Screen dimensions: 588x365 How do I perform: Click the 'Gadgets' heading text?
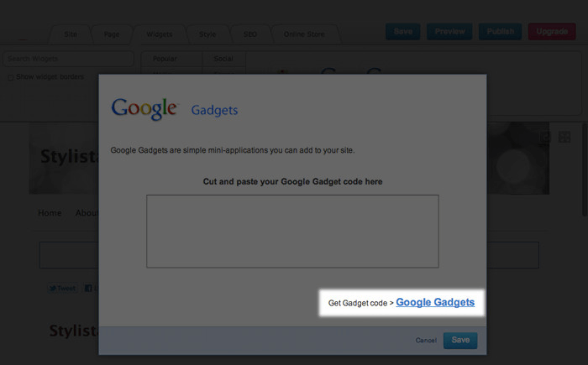coord(214,110)
